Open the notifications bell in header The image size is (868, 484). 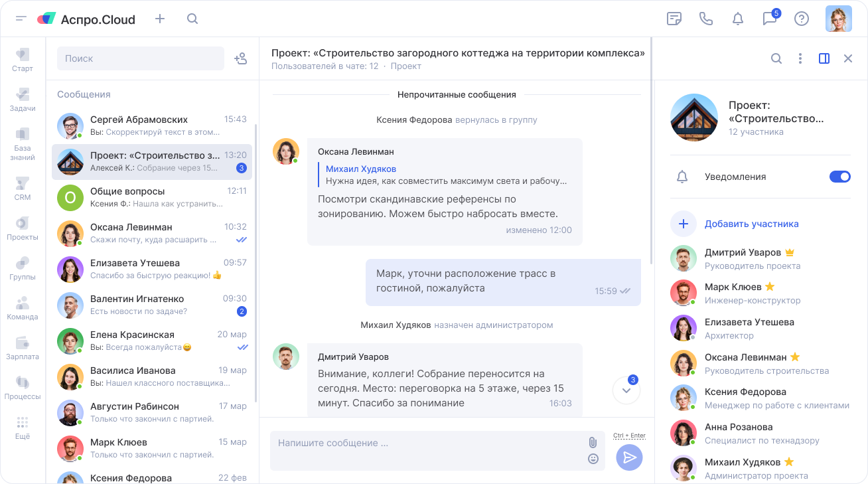tap(738, 19)
